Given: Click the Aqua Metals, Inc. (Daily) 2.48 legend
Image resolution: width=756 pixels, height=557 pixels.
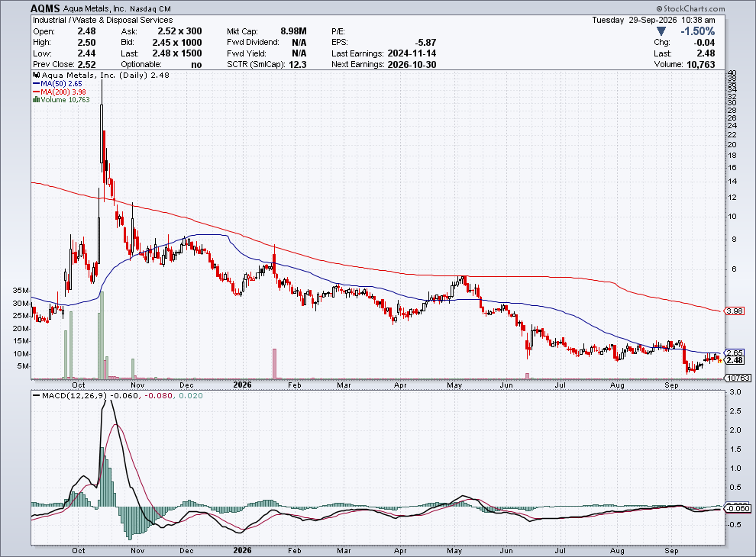Looking at the screenshot, I should tap(105, 76).
